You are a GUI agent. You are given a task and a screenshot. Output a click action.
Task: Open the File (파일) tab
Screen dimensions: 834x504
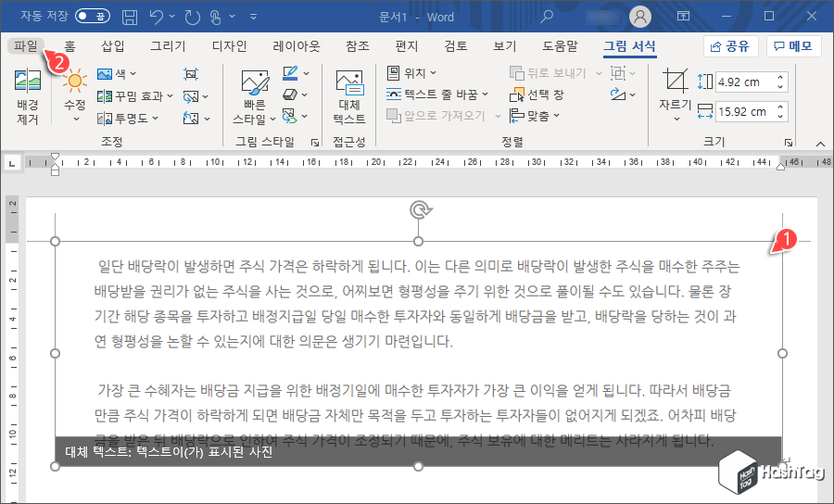26,45
